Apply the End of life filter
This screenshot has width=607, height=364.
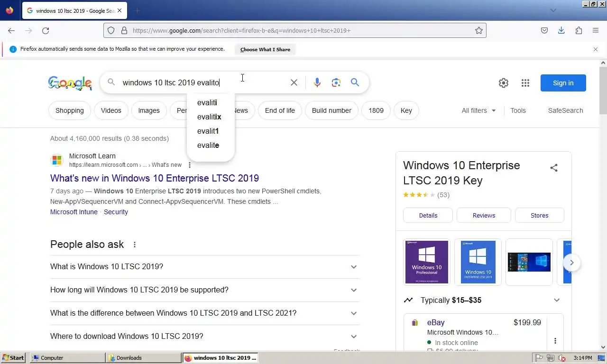pyautogui.click(x=280, y=110)
